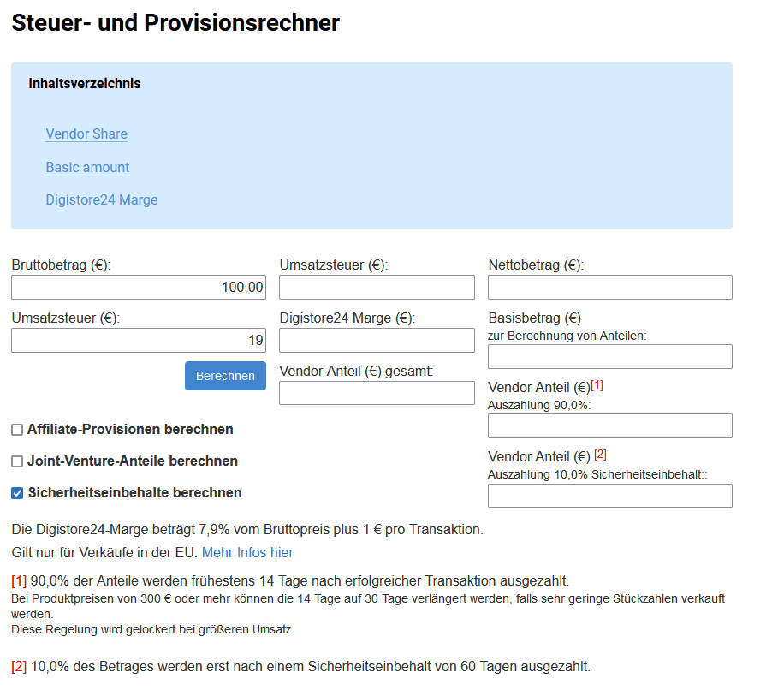Click the Affiliate-Provisionen berechnen label text

click(x=130, y=430)
